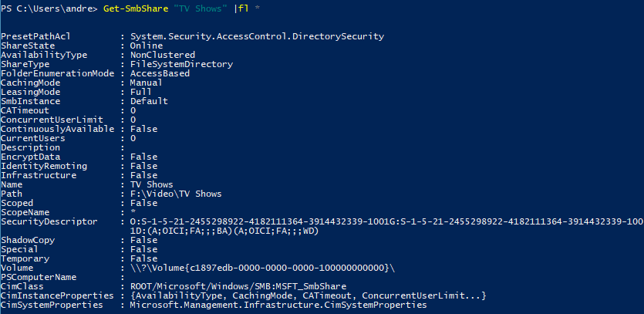Image resolution: width=644 pixels, height=314 pixels.
Task: Click the ShareType value FileSystemDirectory
Action: click(181, 64)
